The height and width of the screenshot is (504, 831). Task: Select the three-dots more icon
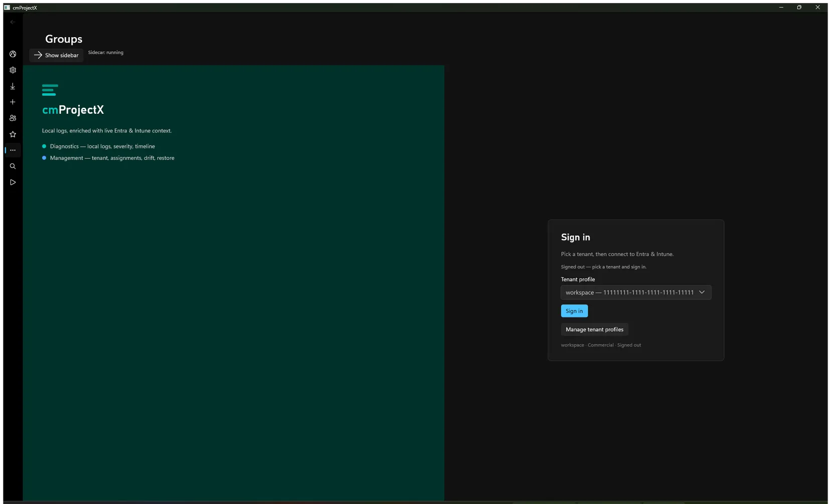click(x=13, y=150)
